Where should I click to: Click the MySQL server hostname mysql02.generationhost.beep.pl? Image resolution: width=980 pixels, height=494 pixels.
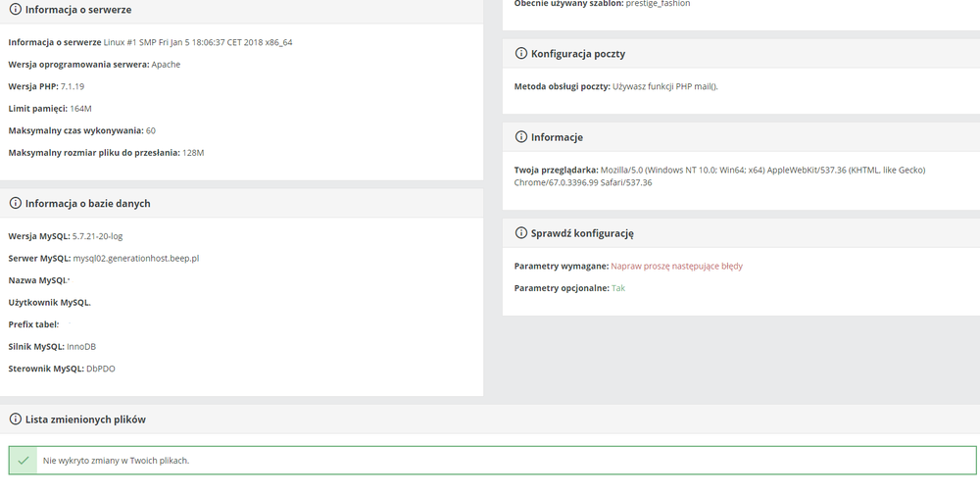pyautogui.click(x=135, y=258)
